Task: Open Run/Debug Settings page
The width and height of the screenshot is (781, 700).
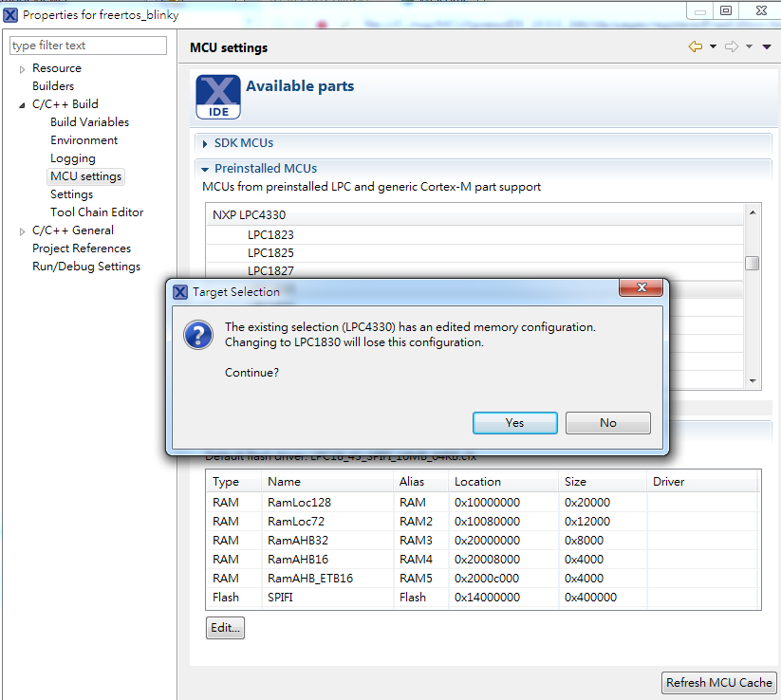Action: click(x=86, y=267)
